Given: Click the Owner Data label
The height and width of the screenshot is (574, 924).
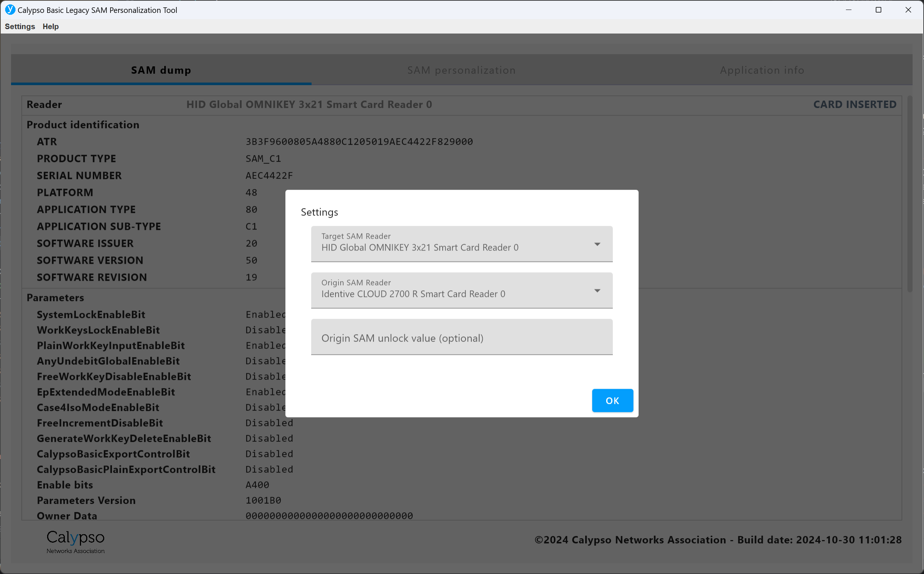Looking at the screenshot, I should [x=67, y=516].
